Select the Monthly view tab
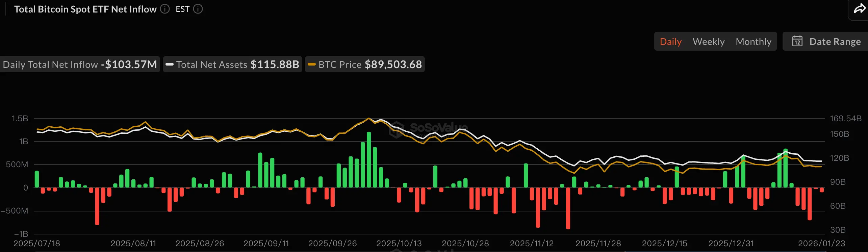 coord(753,42)
